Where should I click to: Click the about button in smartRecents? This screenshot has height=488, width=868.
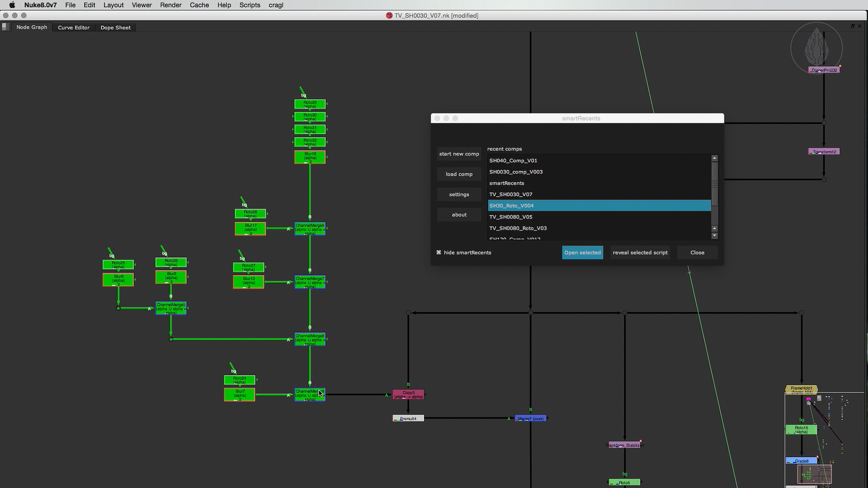(x=459, y=215)
